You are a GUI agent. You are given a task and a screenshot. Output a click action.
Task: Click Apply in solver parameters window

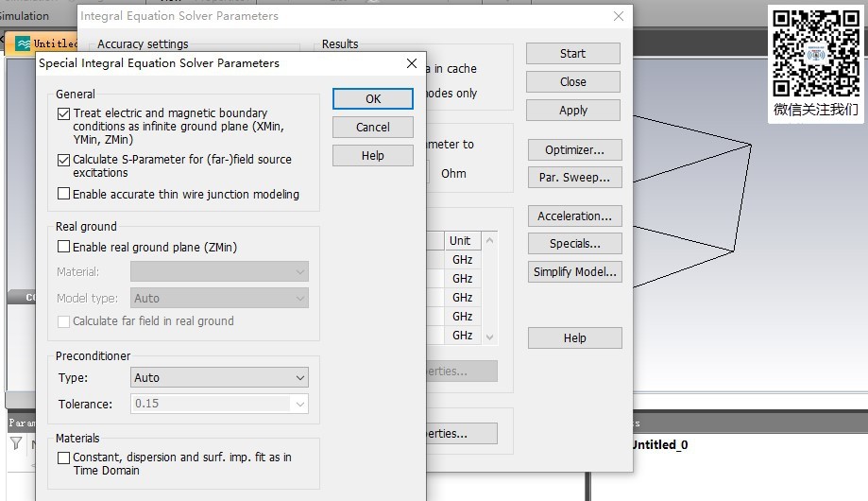[573, 110]
